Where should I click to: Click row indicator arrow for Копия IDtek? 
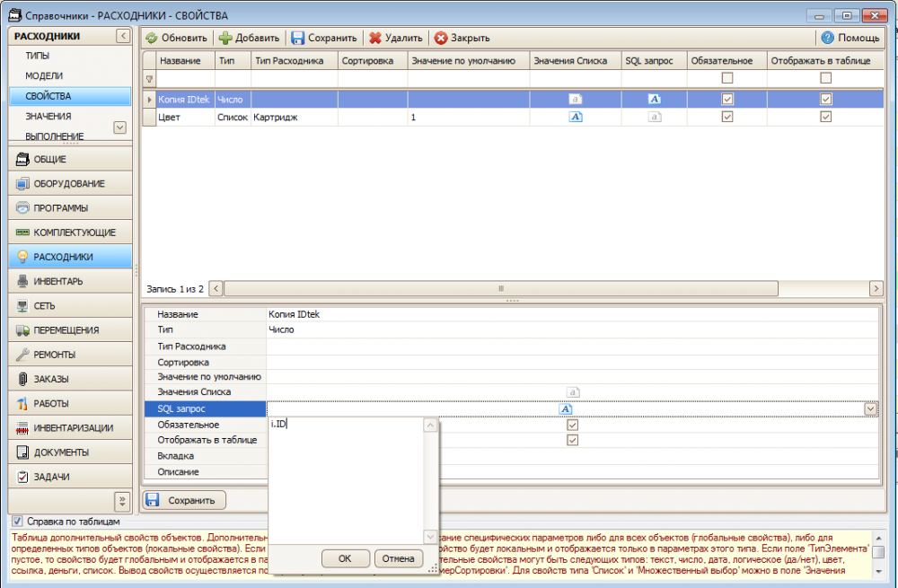(x=149, y=100)
